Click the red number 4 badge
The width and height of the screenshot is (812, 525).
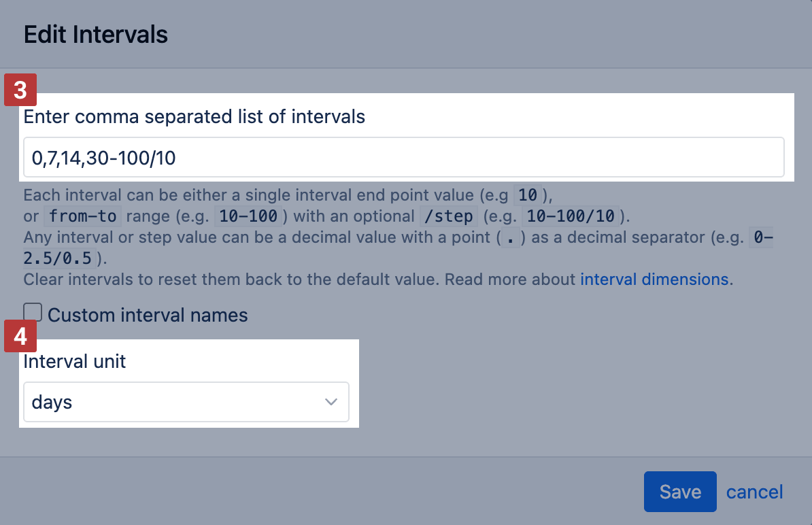pyautogui.click(x=20, y=336)
